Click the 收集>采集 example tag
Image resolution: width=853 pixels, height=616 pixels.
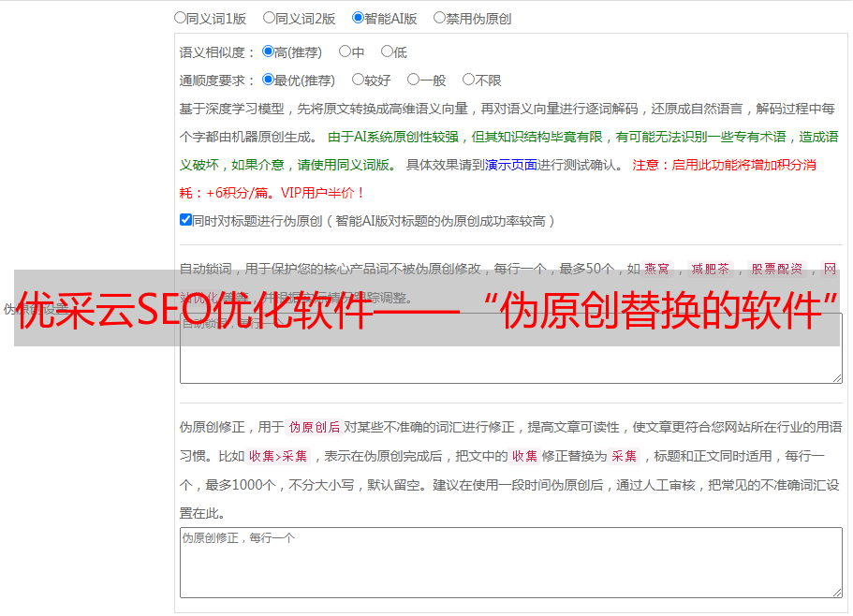tap(278, 456)
